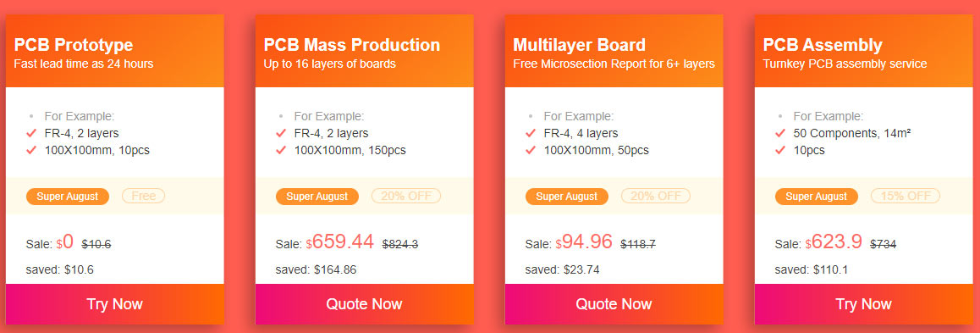Click checkmark beside 50 Components, 14m²
Screen dimensions: 980x333
pyautogui.click(x=780, y=133)
